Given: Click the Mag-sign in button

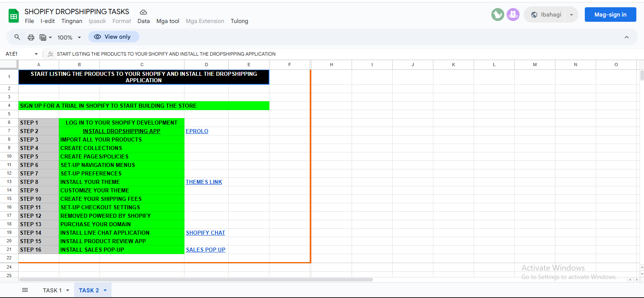Looking at the screenshot, I should tap(610, 15).
